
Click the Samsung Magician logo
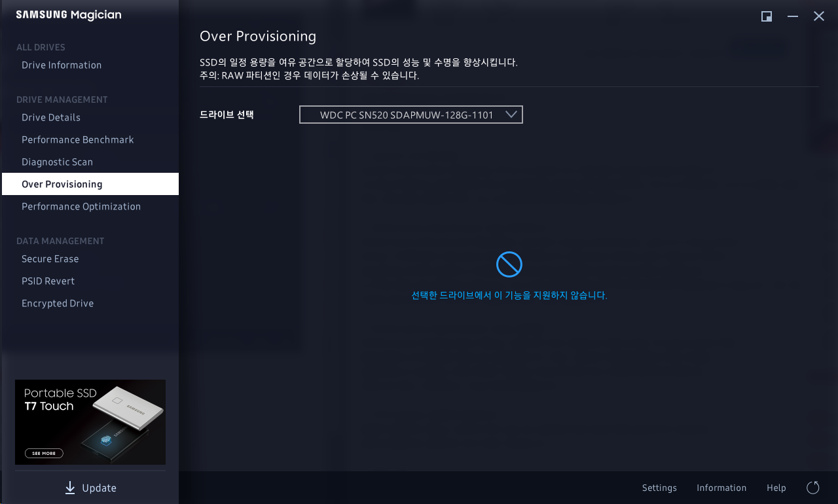click(x=69, y=15)
